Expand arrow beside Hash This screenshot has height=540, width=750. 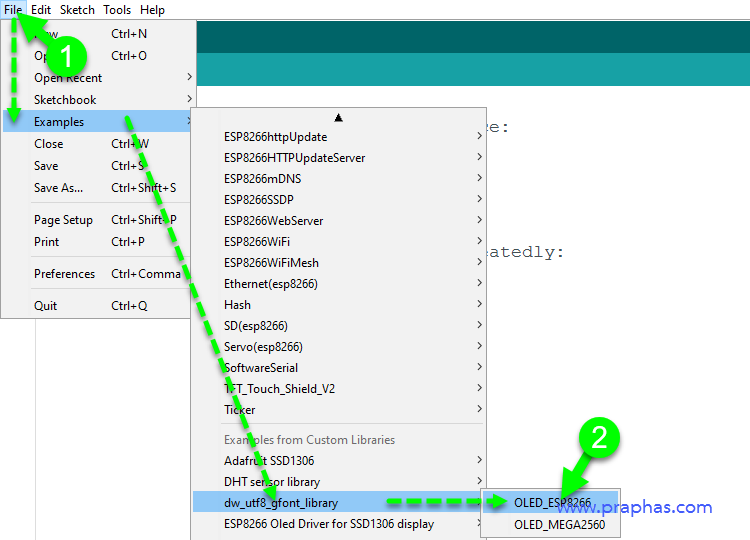(x=479, y=304)
